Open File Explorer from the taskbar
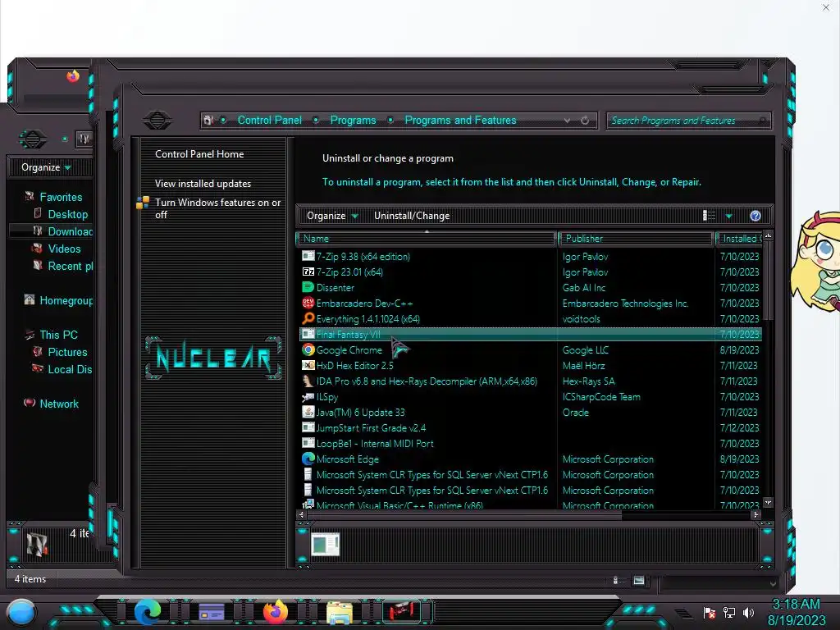This screenshot has width=840, height=630. point(339,612)
